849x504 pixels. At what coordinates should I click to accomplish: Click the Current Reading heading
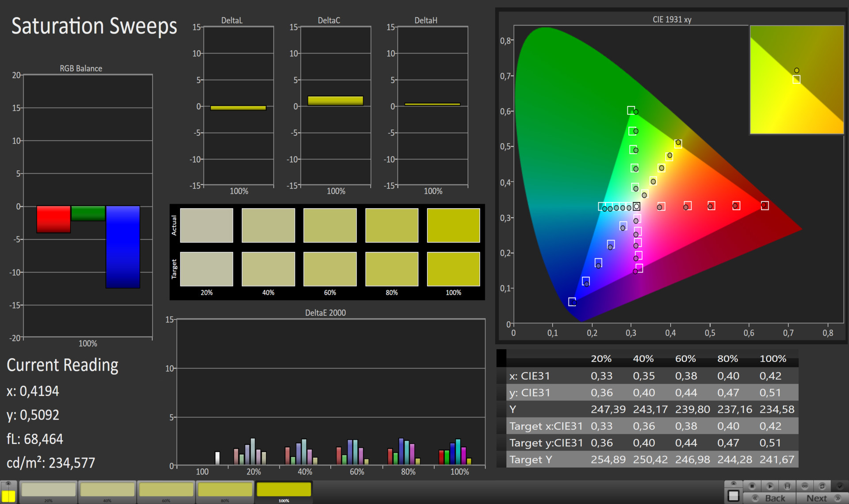click(62, 366)
